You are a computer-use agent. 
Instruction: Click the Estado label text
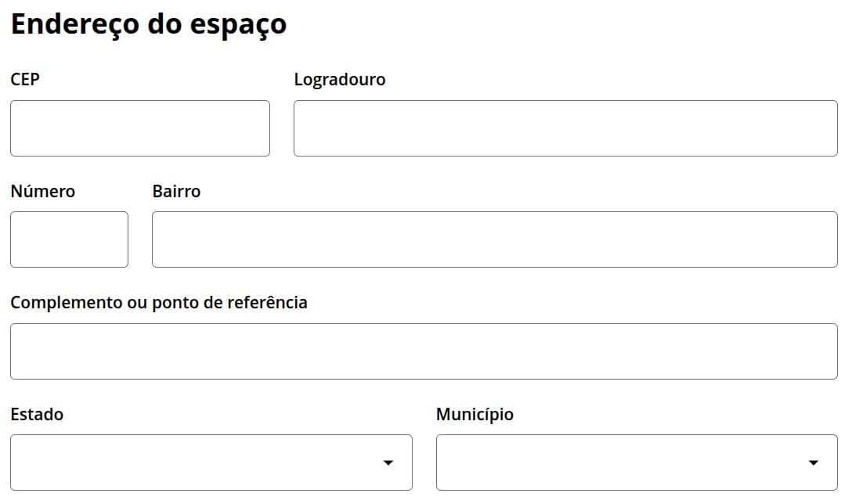37,414
